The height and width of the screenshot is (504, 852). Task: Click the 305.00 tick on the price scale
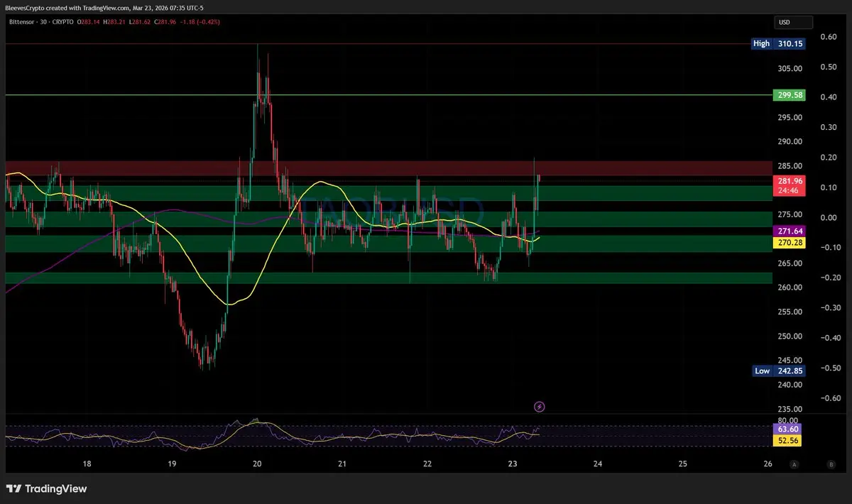[x=790, y=69]
